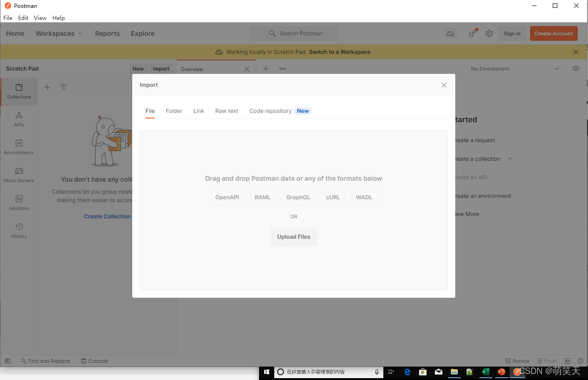The image size is (588, 380).
Task: Open the Console
Action: pyautogui.click(x=94, y=361)
